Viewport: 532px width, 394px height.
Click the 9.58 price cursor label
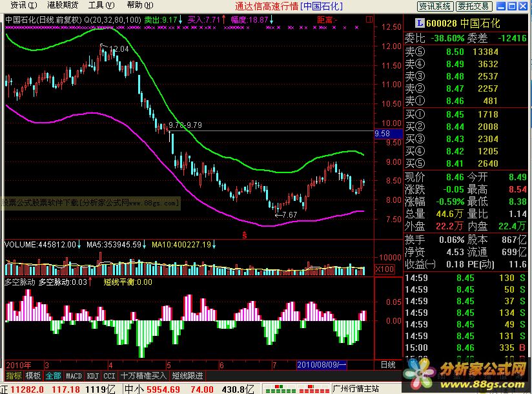tap(388, 133)
